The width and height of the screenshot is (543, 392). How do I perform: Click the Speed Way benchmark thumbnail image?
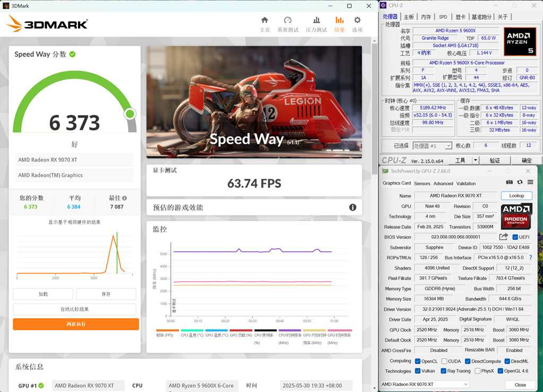tap(254, 102)
